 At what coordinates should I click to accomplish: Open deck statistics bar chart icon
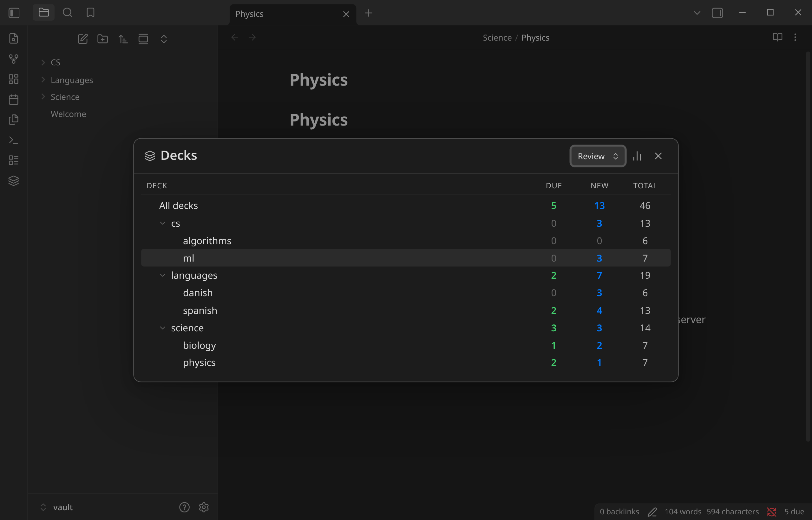point(637,156)
